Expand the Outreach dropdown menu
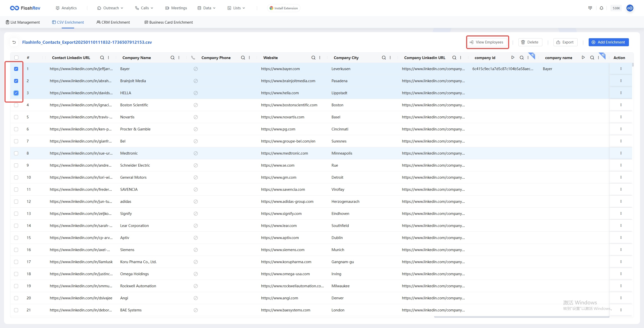 (110, 8)
